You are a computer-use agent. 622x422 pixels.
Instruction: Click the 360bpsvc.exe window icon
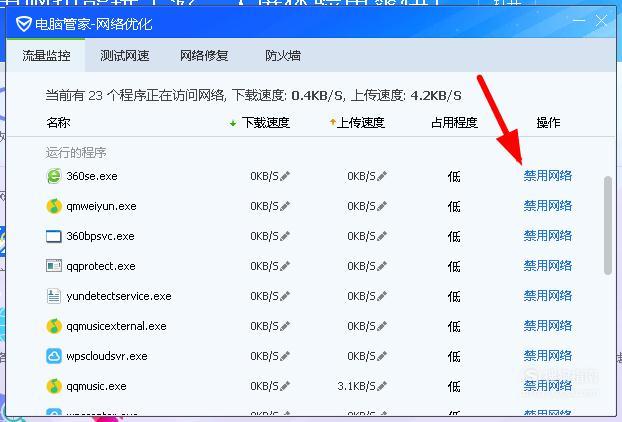point(54,236)
